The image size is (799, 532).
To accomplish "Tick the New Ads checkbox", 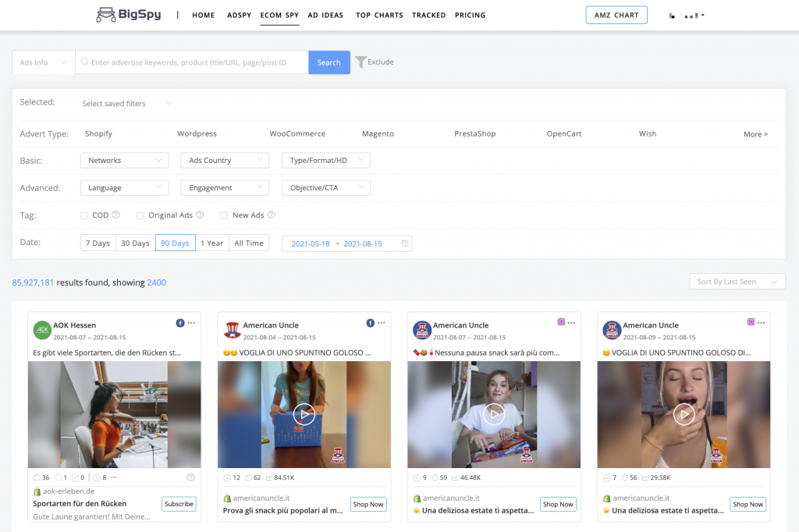I will point(224,215).
